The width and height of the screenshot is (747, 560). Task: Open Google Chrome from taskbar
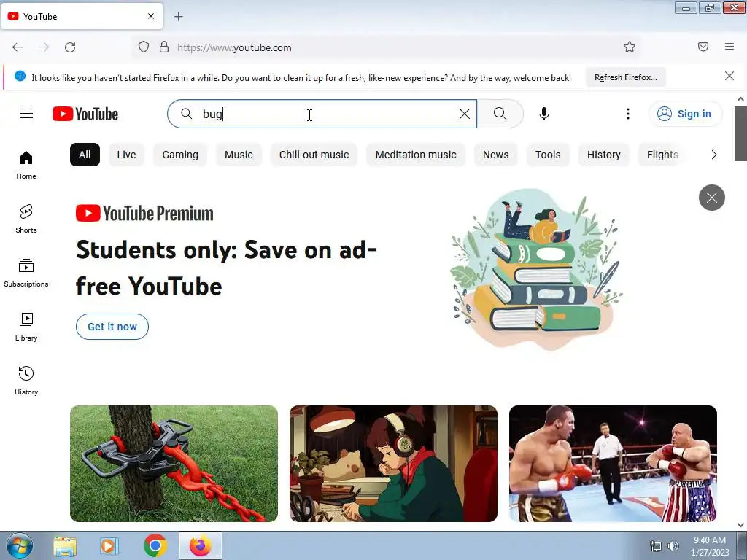tap(155, 546)
